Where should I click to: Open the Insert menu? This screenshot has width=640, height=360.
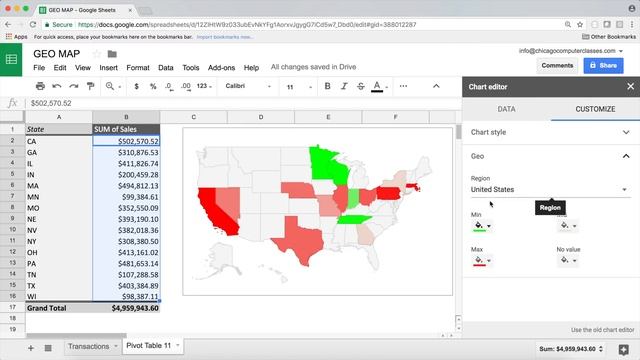click(109, 68)
